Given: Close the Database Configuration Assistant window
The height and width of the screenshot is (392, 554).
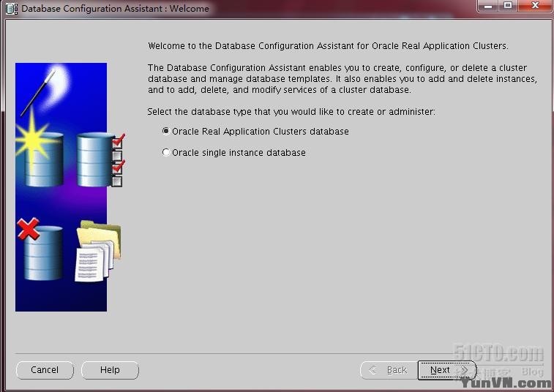Looking at the screenshot, I should [535, 6].
